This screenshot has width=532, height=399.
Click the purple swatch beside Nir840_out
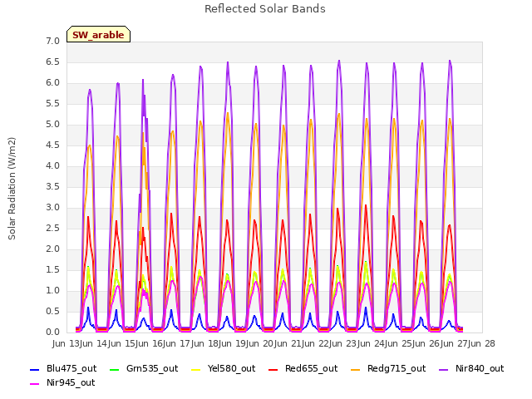443,369
